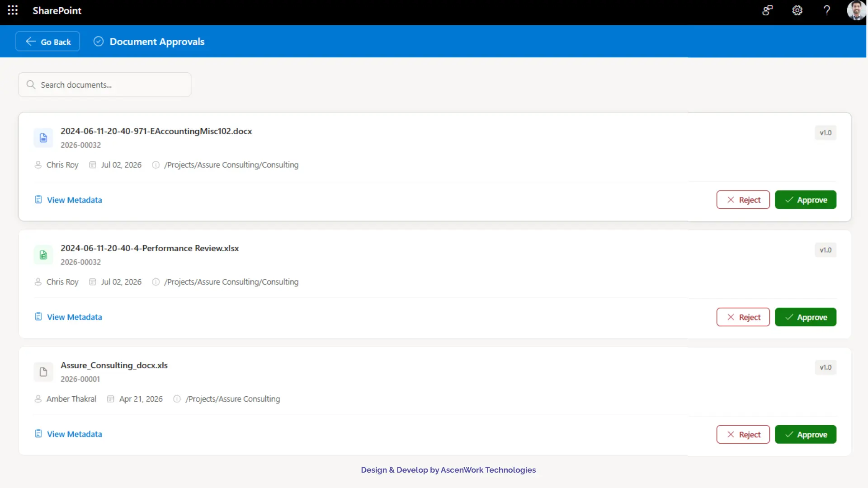Click the Document Approvals check-circle icon
Viewport: 868px width, 488px height.
(x=99, y=42)
